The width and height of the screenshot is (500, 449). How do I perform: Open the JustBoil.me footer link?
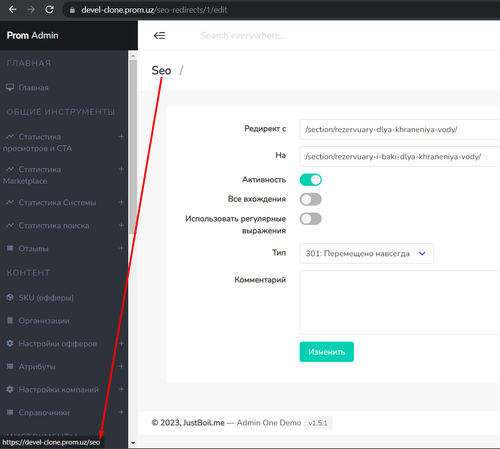204,423
